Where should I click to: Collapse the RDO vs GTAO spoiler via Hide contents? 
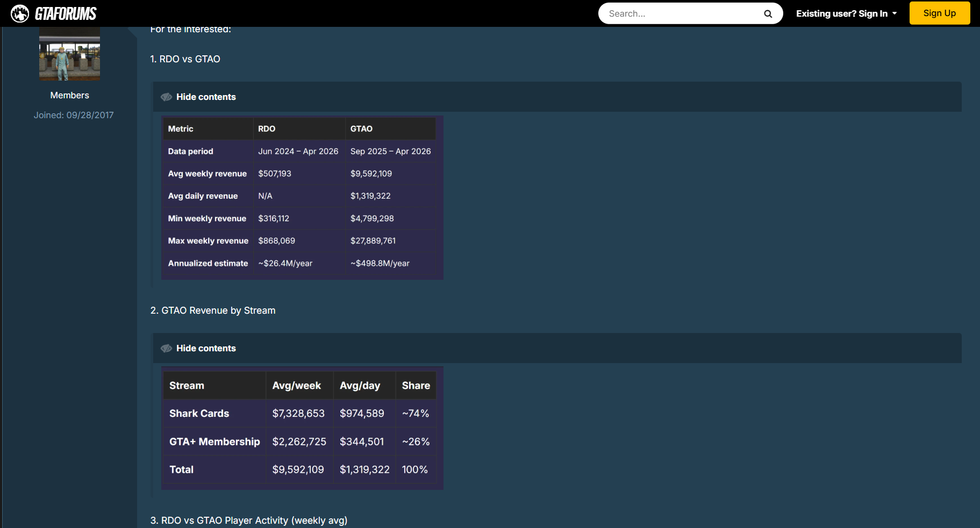(206, 97)
